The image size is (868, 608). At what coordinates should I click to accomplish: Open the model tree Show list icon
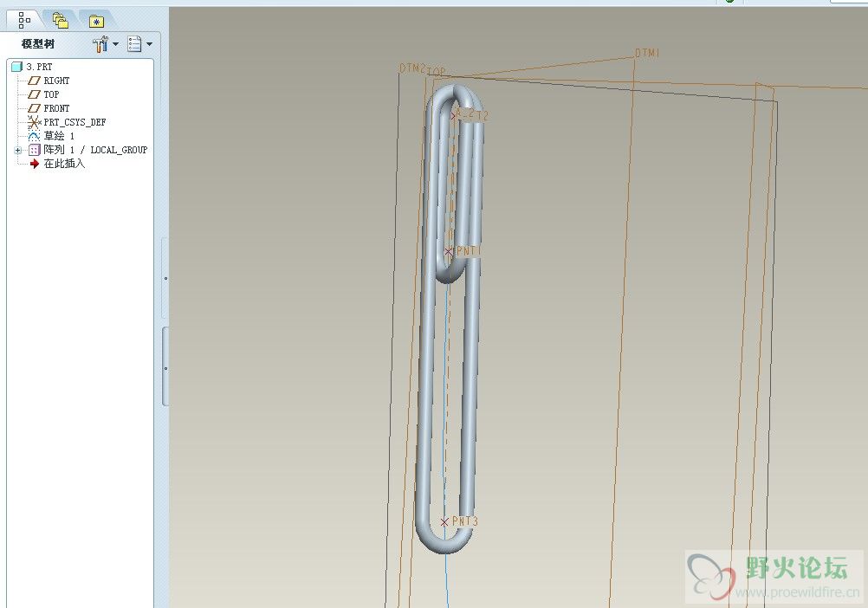[x=134, y=43]
